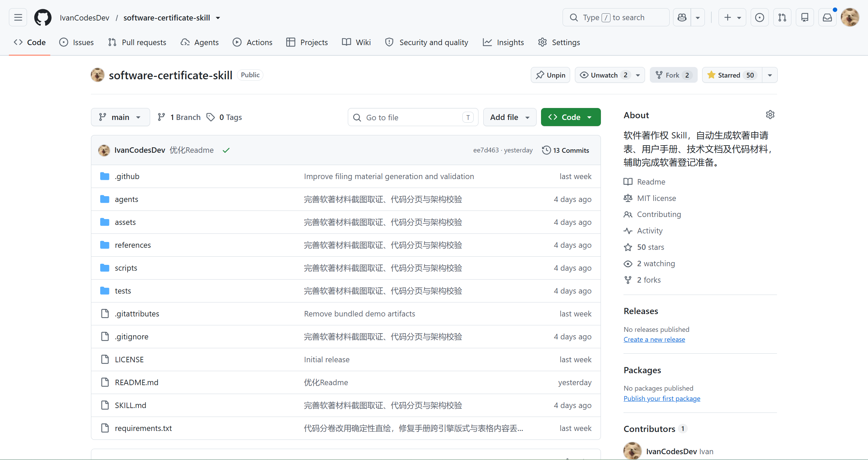Open the green Code dropdown
The image size is (868, 460).
[571, 117]
